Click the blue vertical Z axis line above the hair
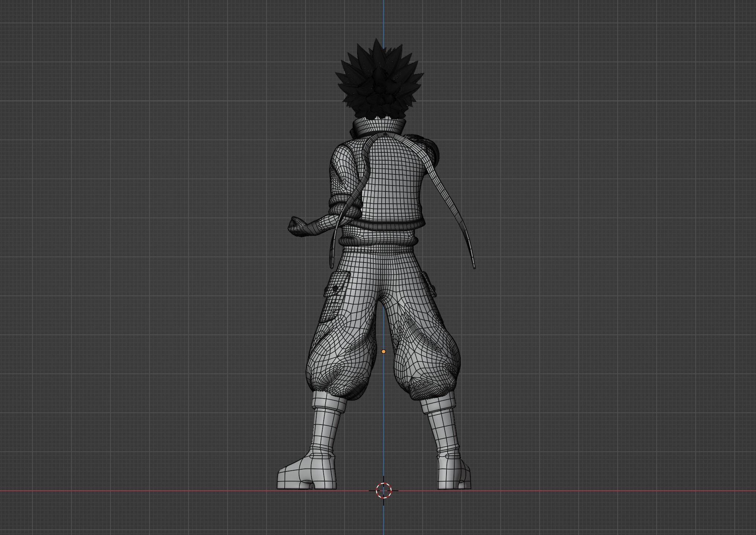 coord(384,19)
